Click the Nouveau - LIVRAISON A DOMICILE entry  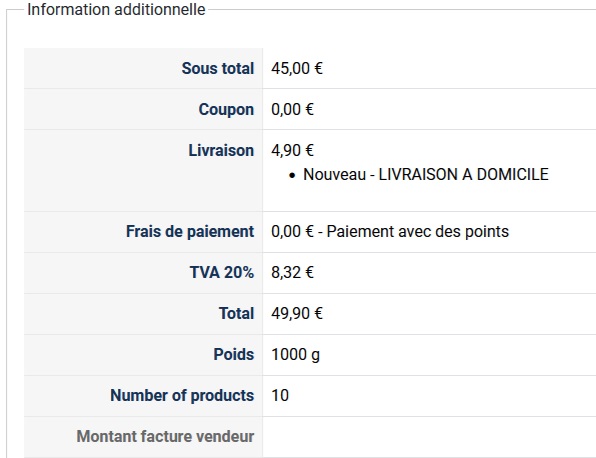coord(426,174)
